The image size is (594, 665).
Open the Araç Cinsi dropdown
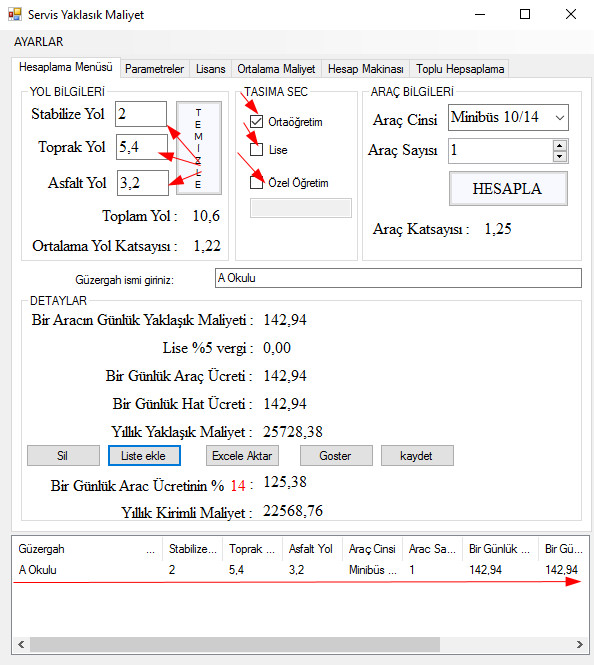pyautogui.click(x=508, y=117)
